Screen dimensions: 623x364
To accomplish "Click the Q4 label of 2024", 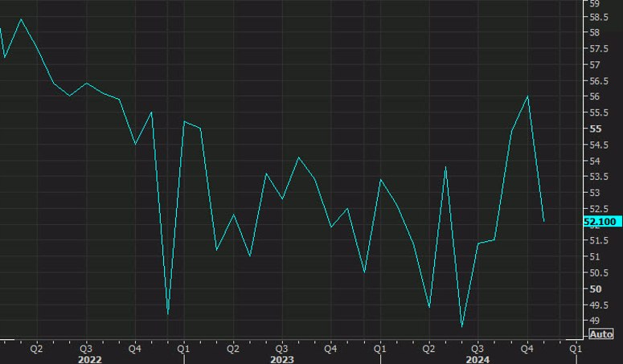I will coord(527,349).
